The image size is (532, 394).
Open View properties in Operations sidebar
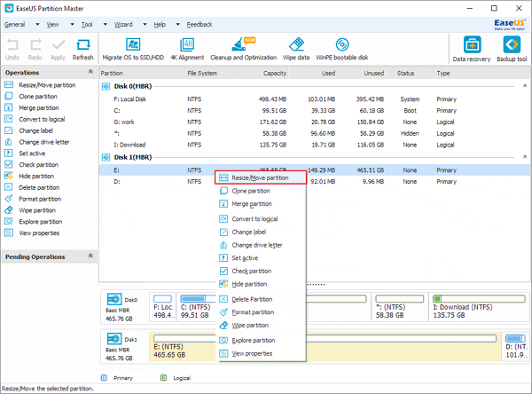coord(39,233)
